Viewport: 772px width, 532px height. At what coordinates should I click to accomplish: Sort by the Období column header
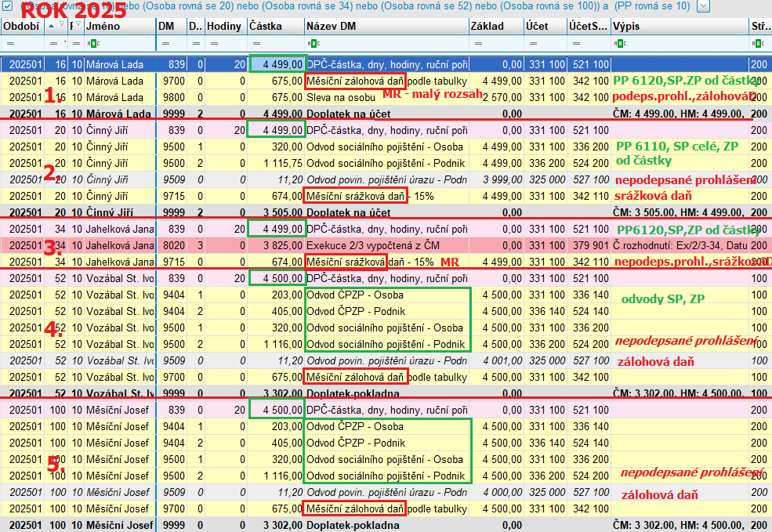coord(22,26)
